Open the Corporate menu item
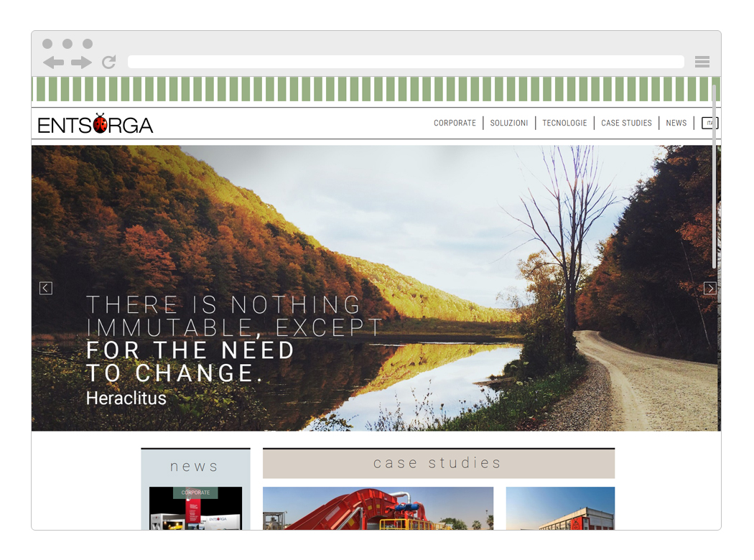Screen dimensions: 754x560 (455, 123)
